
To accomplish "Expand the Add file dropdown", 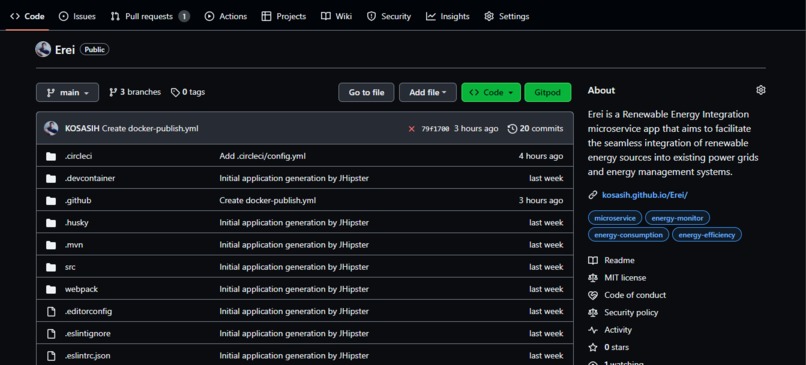I will coord(428,93).
